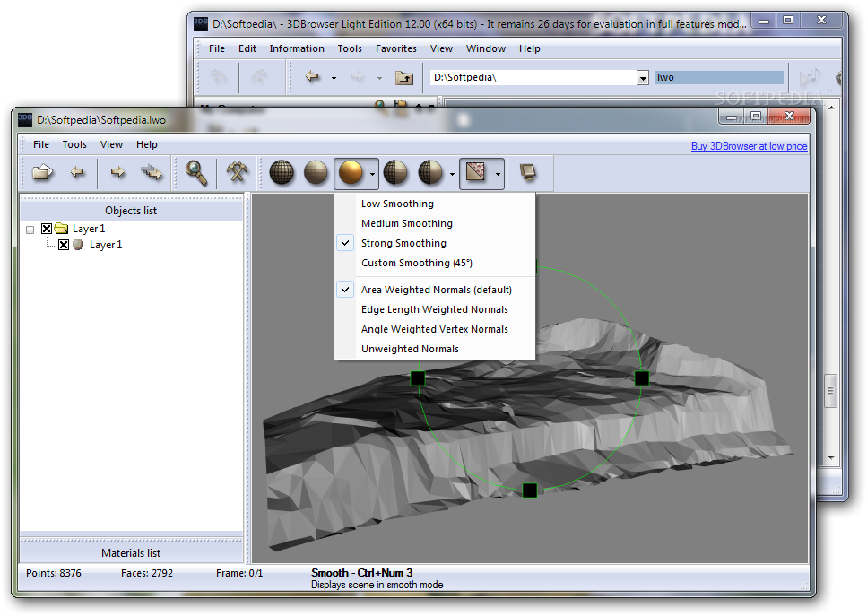Open dropdown arrow next to smooth sphere
867x616 pixels.
click(x=372, y=174)
